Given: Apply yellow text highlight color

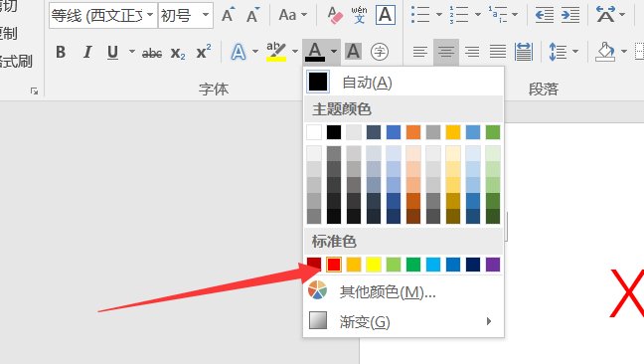Looking at the screenshot, I should [276, 52].
